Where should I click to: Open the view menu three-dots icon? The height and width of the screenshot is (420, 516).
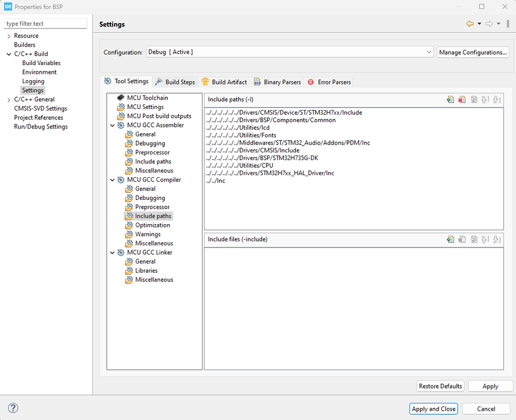coord(508,24)
